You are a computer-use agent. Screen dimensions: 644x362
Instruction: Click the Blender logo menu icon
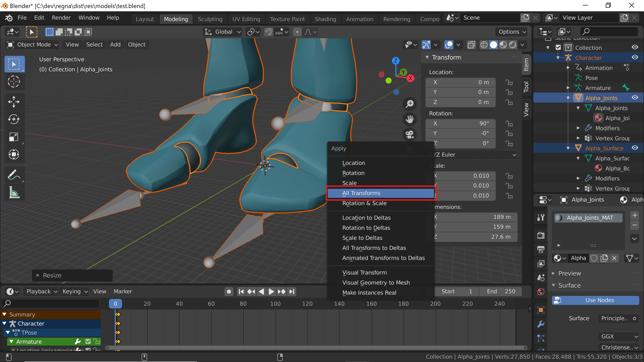(9, 18)
